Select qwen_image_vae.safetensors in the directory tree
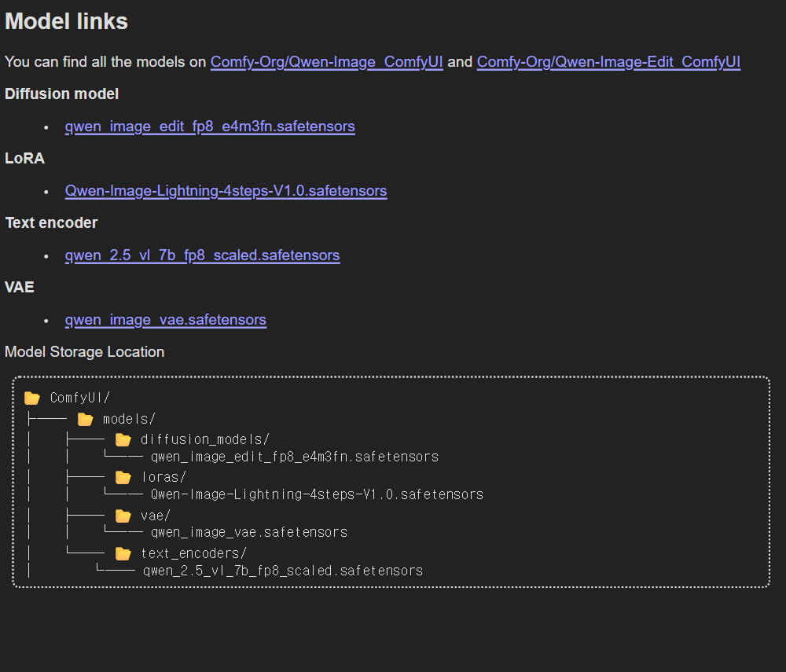 [x=248, y=532]
